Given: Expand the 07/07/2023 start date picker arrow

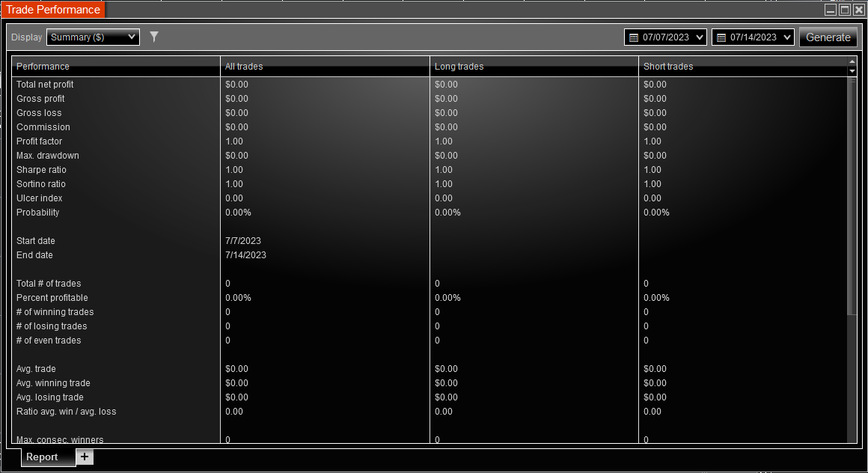Looking at the screenshot, I should pyautogui.click(x=700, y=37).
